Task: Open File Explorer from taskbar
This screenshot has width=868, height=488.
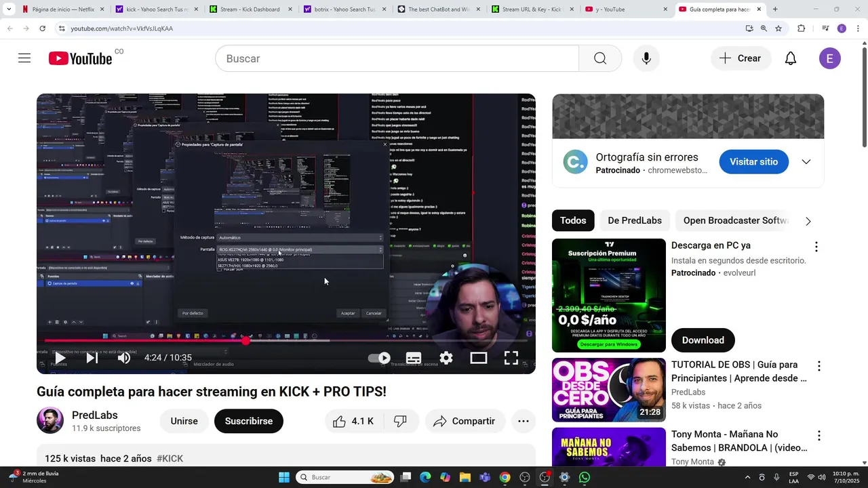Action: pyautogui.click(x=465, y=477)
